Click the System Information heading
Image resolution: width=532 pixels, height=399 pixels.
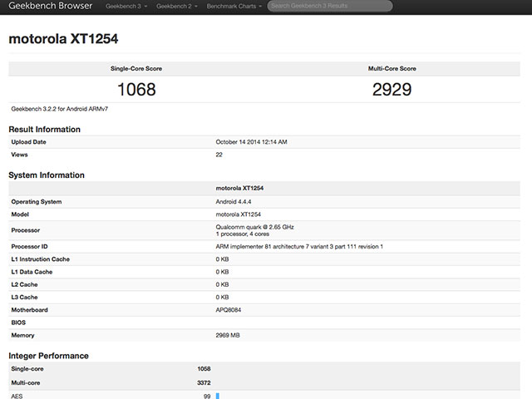point(47,175)
